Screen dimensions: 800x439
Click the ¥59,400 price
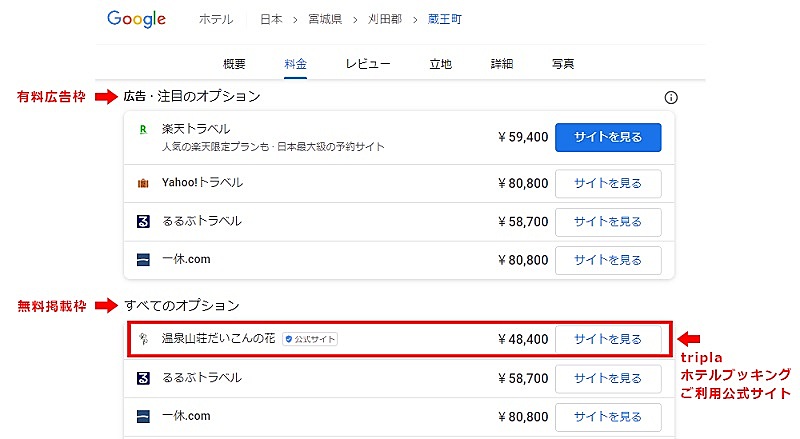[x=523, y=137]
